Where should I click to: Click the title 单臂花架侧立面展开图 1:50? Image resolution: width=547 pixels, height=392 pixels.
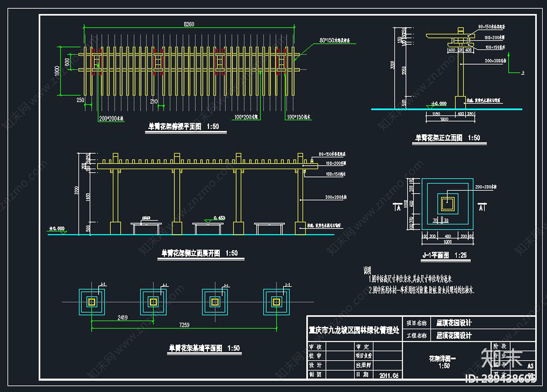coord(200,253)
